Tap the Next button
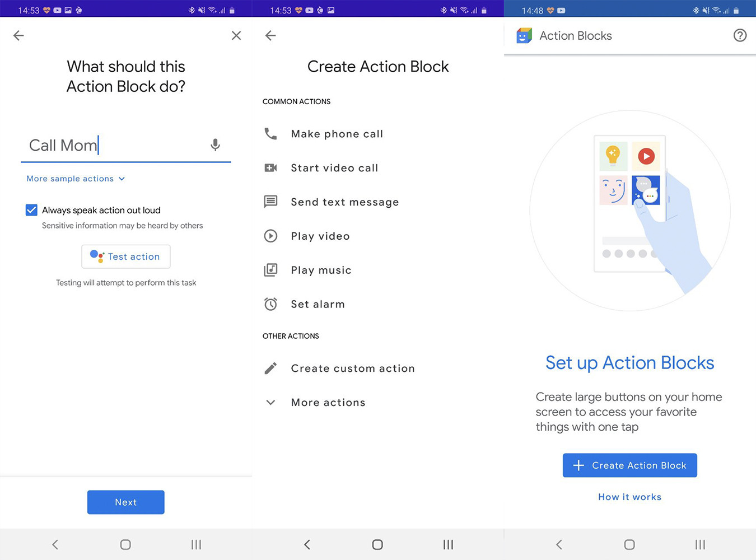Viewport: 756px width, 560px height. click(x=125, y=502)
